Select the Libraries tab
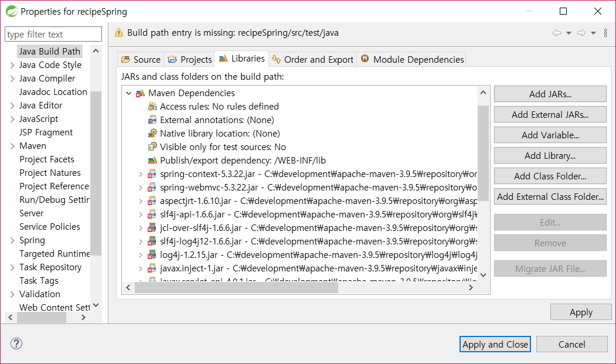Screen dimensions: 616x364 point(241,59)
